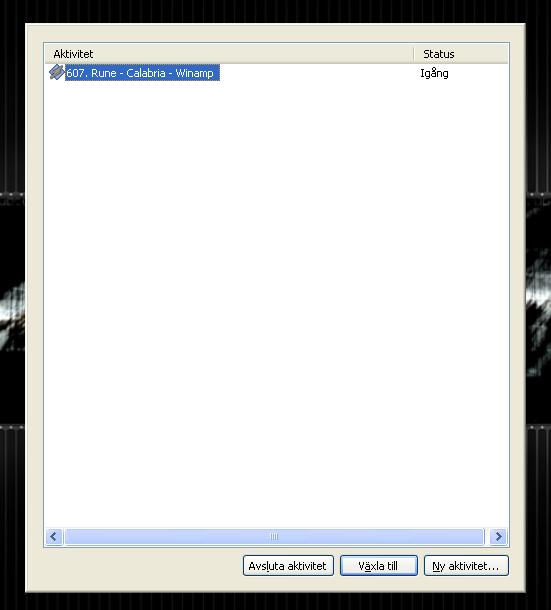Select the "607. Rune - Calabria - Winamp" task
This screenshot has height=610, width=551.
[140, 73]
